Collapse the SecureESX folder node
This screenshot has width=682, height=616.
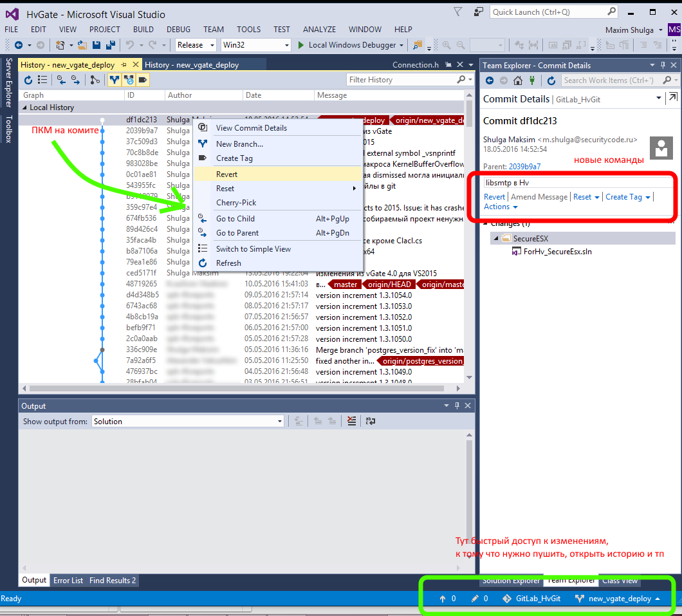point(496,238)
